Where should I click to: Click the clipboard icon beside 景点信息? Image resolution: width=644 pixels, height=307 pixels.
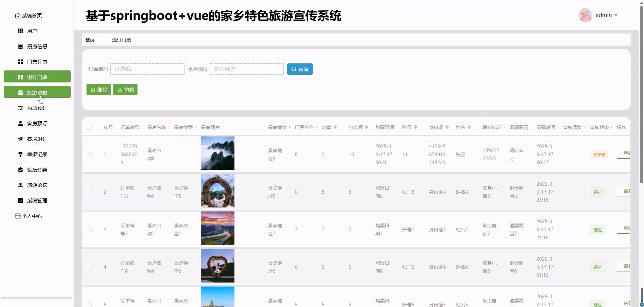[x=20, y=46]
